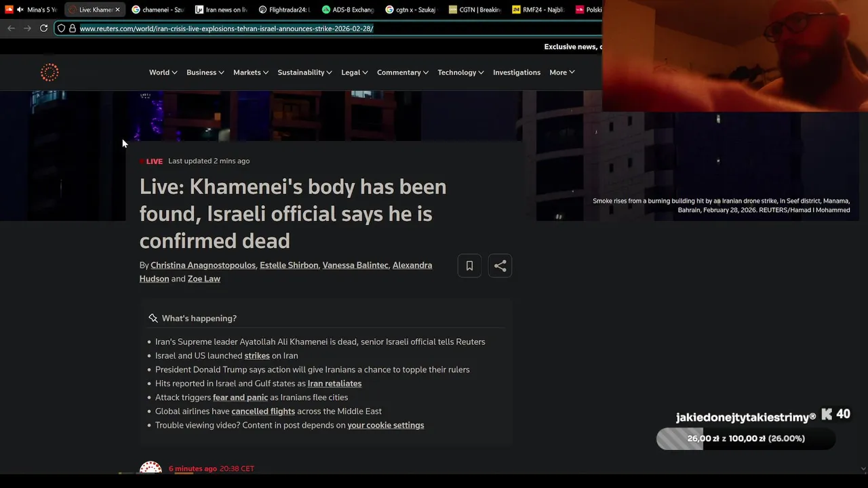
Task: Open author Estelle Shirbon's page
Action: (x=289, y=265)
